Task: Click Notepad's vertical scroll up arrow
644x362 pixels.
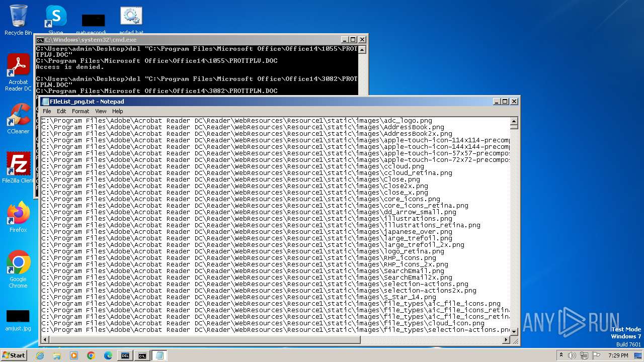Action: tap(514, 121)
